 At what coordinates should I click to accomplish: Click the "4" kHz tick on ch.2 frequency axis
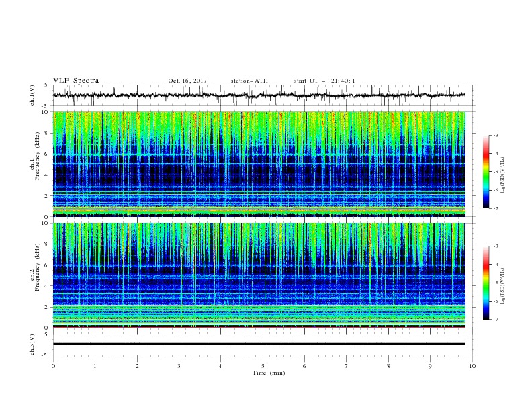tap(47, 286)
